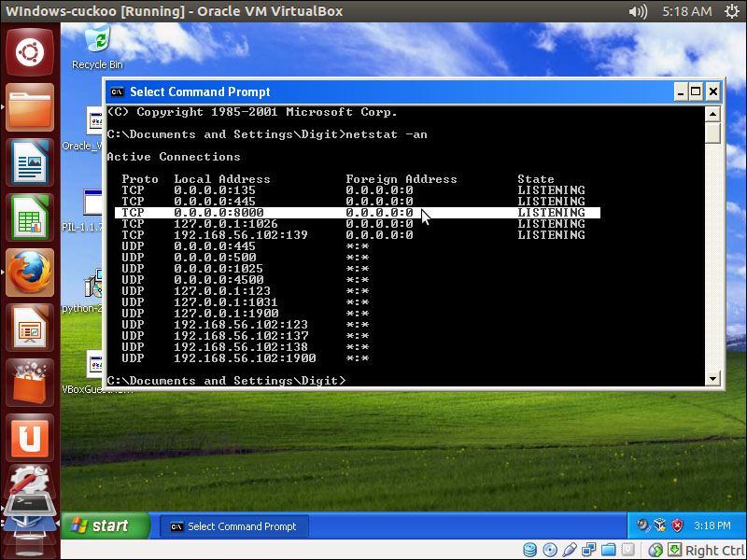Image resolution: width=747 pixels, height=560 pixels.
Task: Click the VirtualBox network adapter indicator
Action: pos(589,550)
